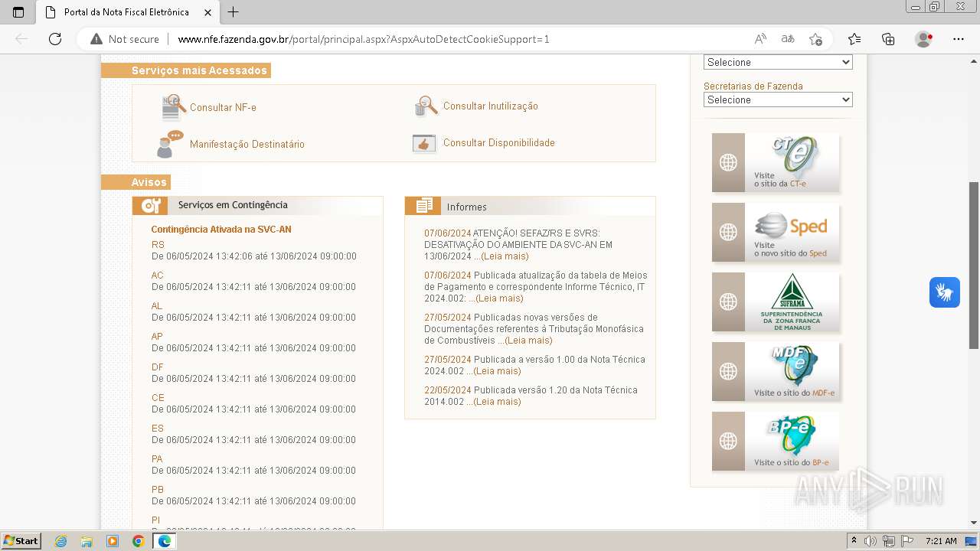Viewport: 980px width, 551px height.
Task: Expand the upper Selecione dropdown
Action: pyautogui.click(x=778, y=62)
